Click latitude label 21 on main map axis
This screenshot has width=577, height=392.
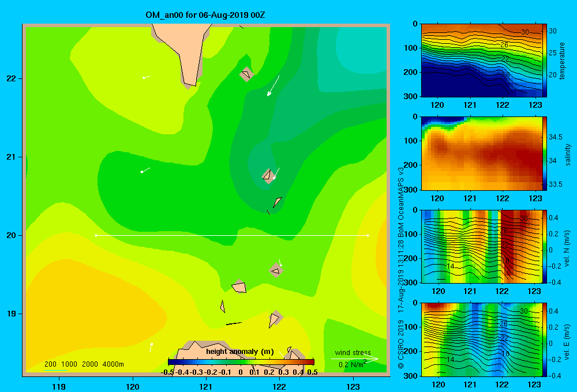[x=11, y=157]
